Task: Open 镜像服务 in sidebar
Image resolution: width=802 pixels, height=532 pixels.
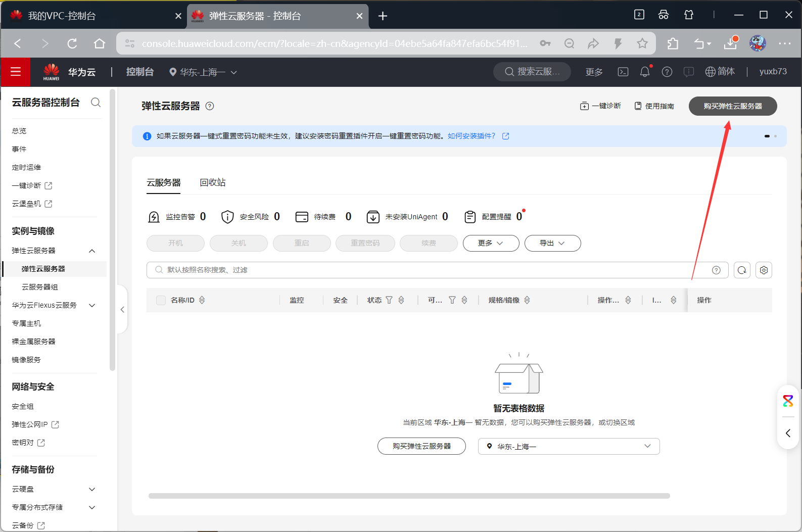Action: pos(26,360)
